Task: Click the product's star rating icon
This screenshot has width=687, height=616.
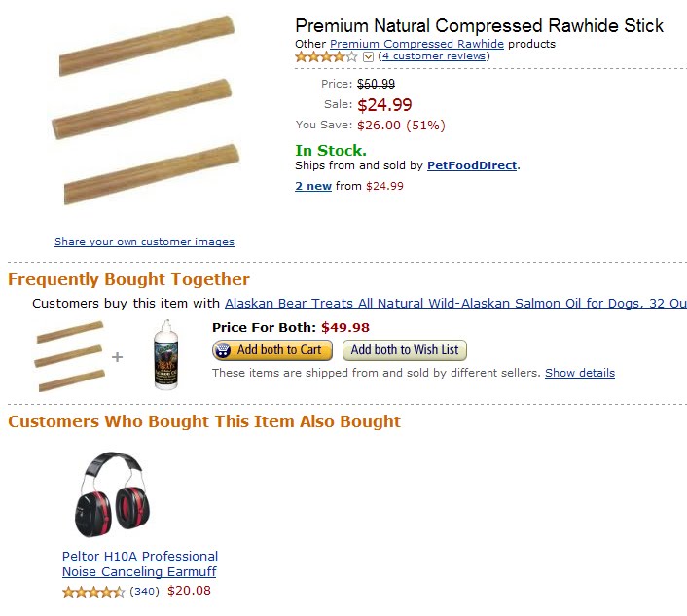Action: [x=327, y=56]
